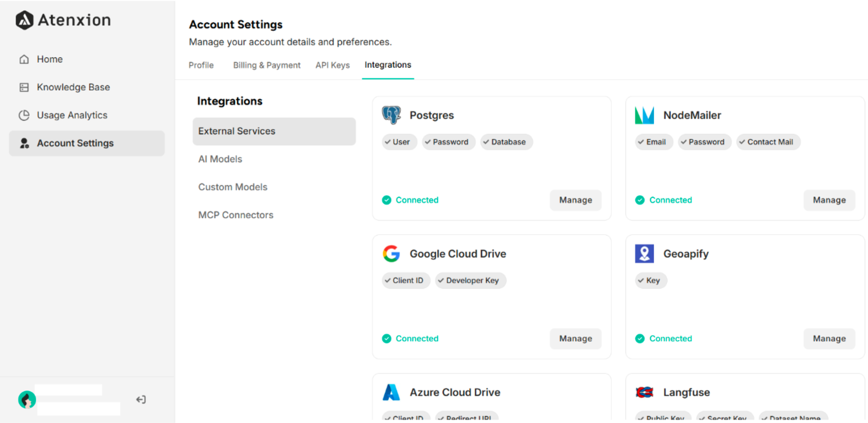This screenshot has width=868, height=423.
Task: Toggle the Database credential badge for Postgres
Action: [x=506, y=142]
